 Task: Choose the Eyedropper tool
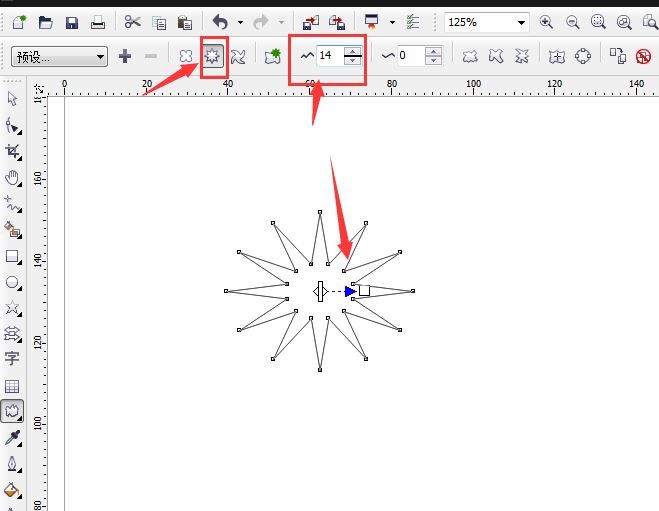[12, 438]
